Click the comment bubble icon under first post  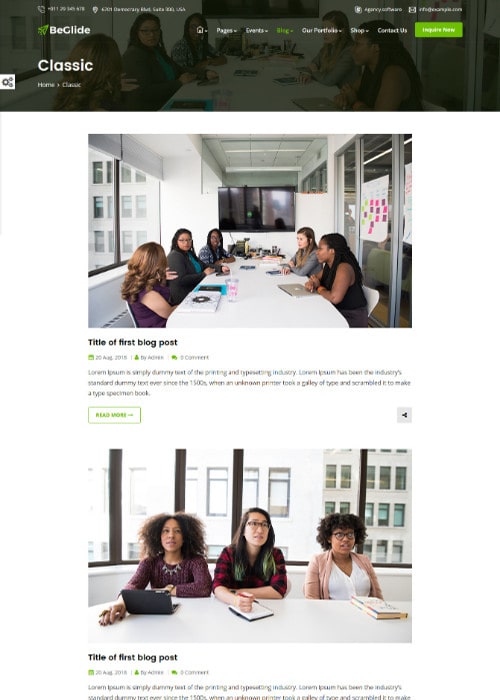pos(174,358)
